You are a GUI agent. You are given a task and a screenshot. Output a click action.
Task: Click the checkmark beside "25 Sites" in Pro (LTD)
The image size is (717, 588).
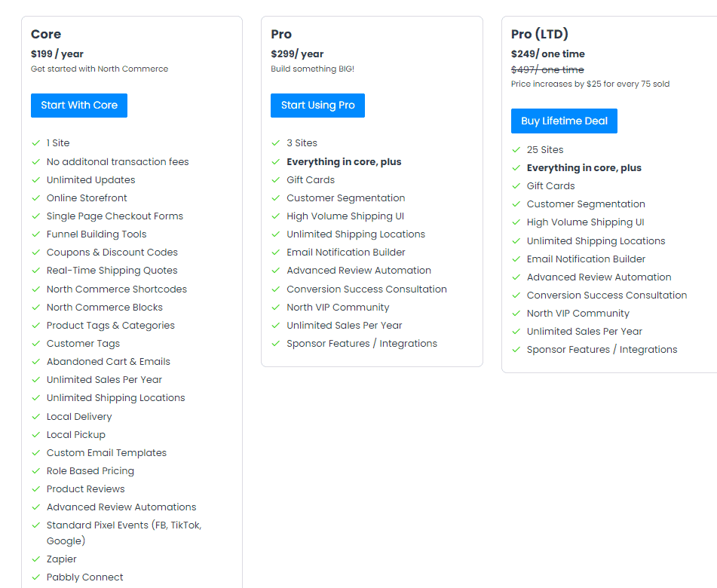[516, 149]
